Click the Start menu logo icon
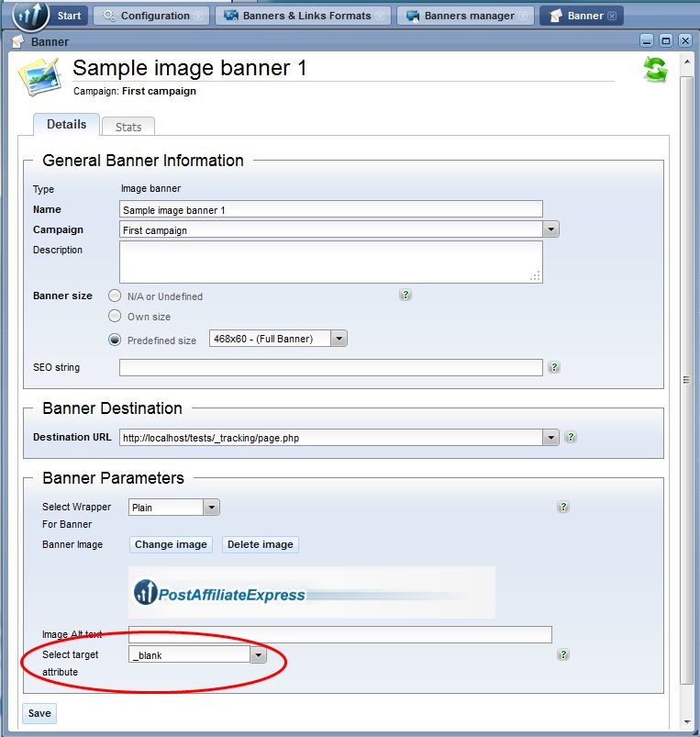Image resolution: width=700 pixels, height=737 pixels. pos(30,14)
